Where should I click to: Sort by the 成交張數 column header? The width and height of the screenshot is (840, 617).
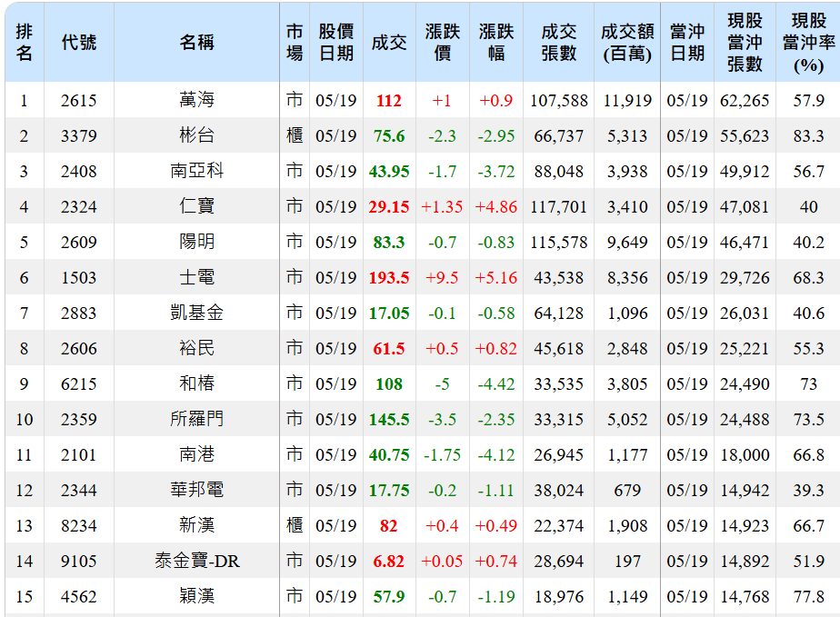tap(559, 43)
